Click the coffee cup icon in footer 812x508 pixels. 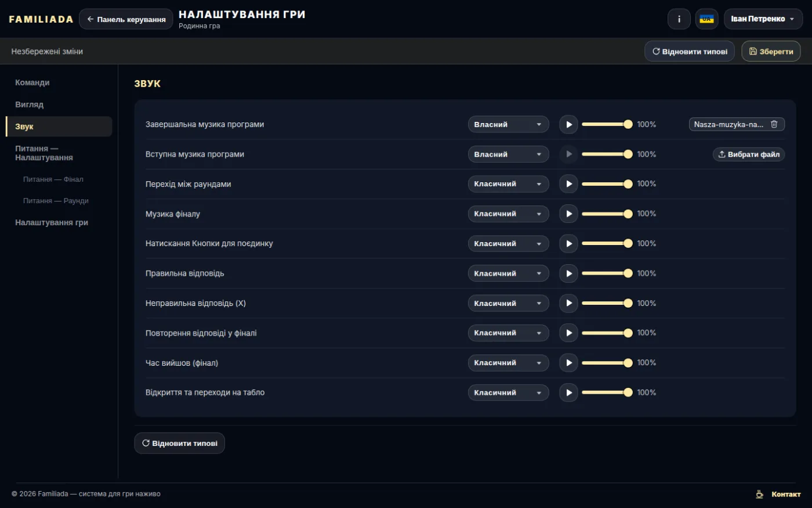(x=759, y=494)
